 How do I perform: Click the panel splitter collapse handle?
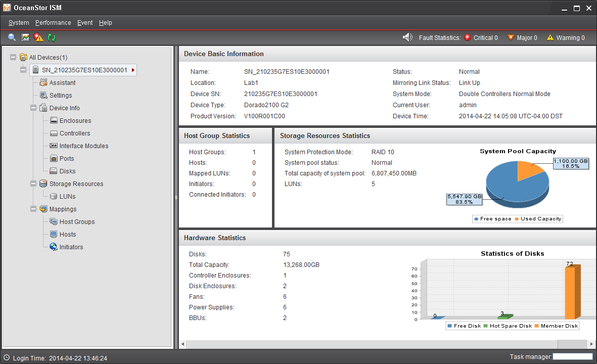click(176, 197)
